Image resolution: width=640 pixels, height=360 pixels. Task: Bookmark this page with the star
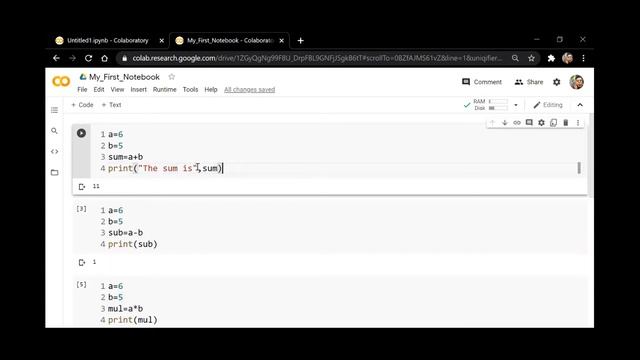coord(531,58)
